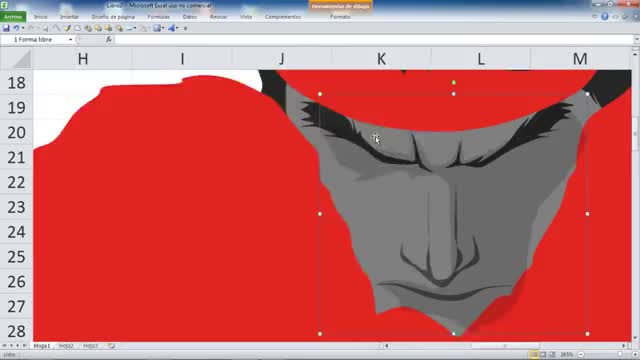Click the Select All corner triangle
The image size is (640, 360).
tap(17, 59)
